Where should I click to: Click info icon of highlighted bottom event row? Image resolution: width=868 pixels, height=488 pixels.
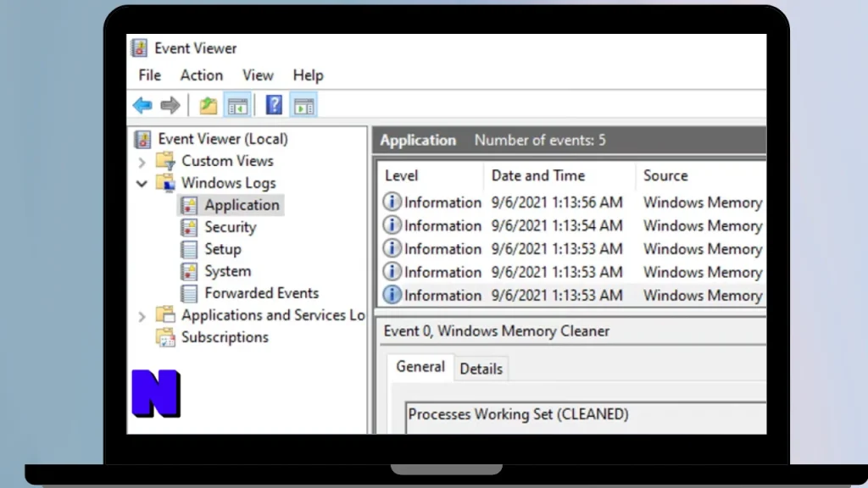392,295
